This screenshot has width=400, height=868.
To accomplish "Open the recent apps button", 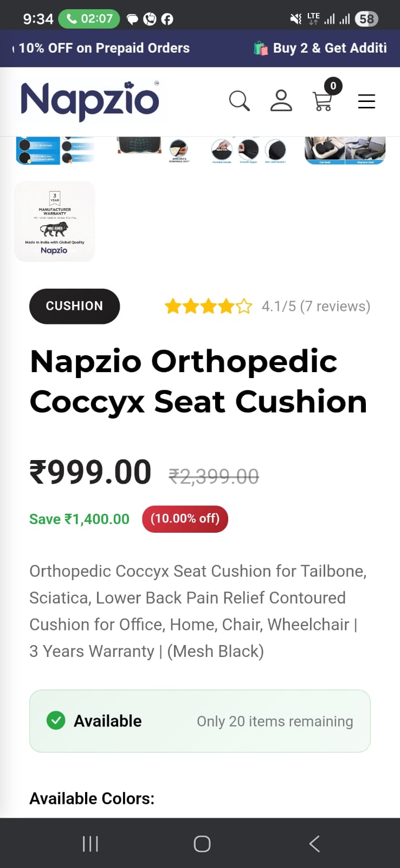I will point(90,844).
